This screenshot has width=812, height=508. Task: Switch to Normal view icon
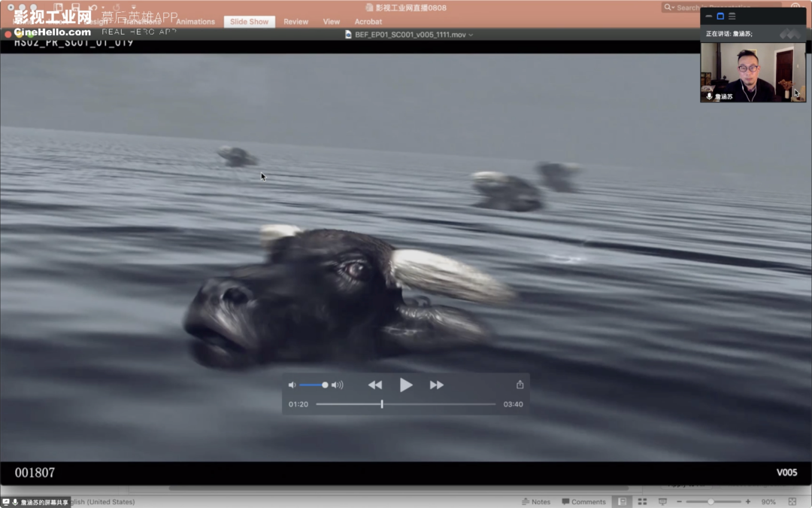click(623, 502)
